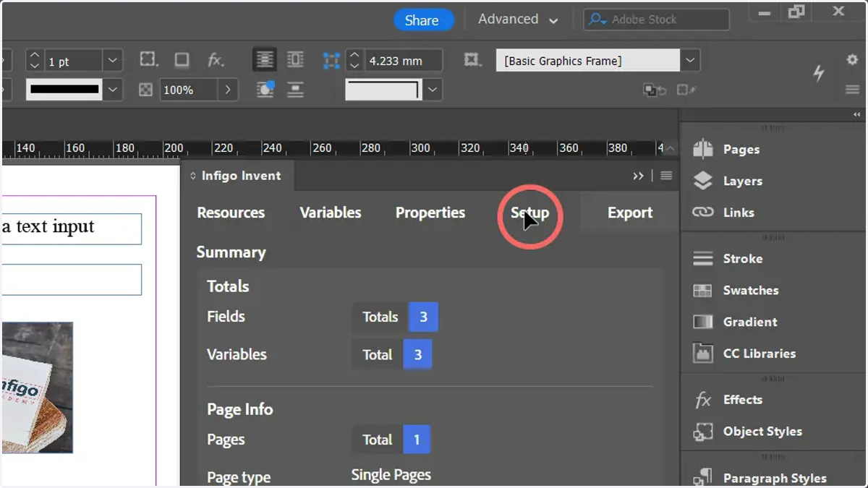Screen dimensions: 868x488
Task: Collapse Infigo Invent panel with double arrows
Action: pyautogui.click(x=638, y=176)
